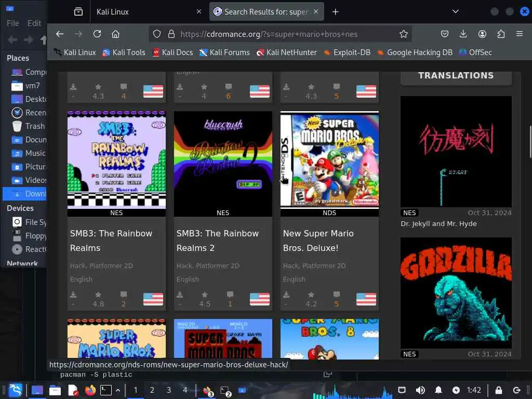Open the Kali Forums bookmark
The width and height of the screenshot is (532, 399).
[224, 52]
